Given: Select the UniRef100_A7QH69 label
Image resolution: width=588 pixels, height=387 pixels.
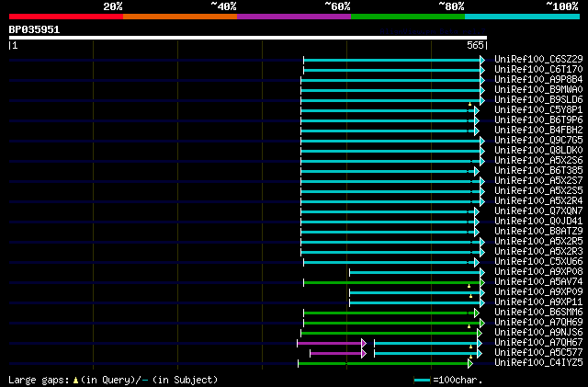Looking at the screenshot, I should click(x=538, y=323).
